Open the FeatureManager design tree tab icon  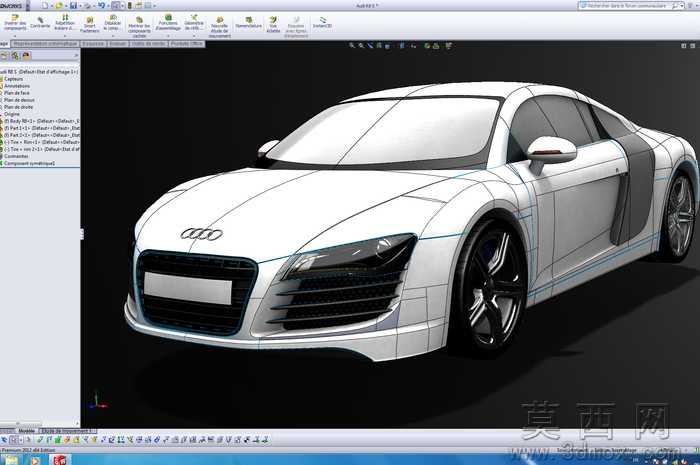coord(4,56)
